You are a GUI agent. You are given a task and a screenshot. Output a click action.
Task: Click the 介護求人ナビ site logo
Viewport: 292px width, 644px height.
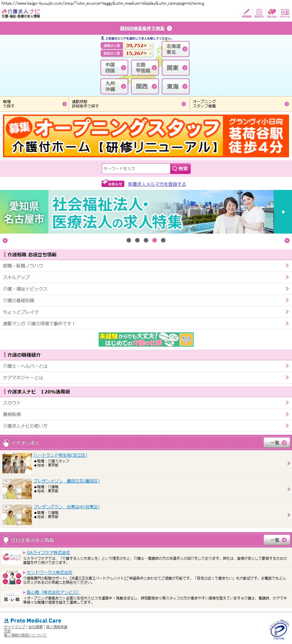click(21, 13)
